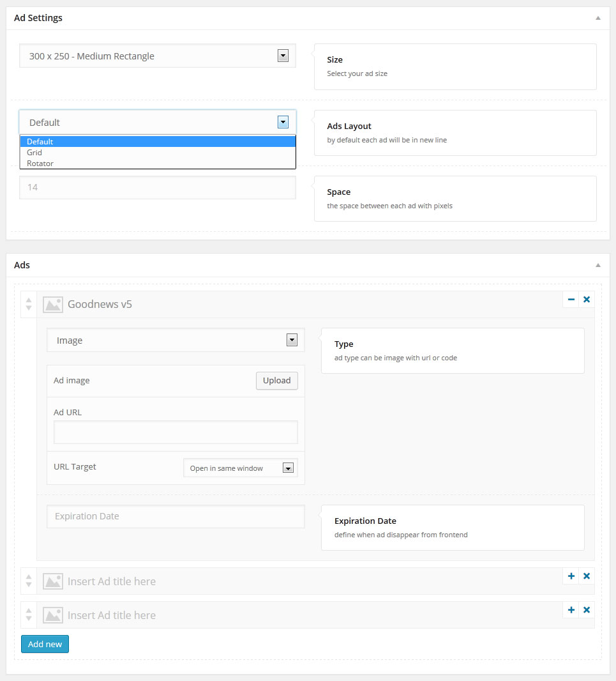Viewport: 616px width, 681px height.
Task: Open the Image ad type dropdown
Action: click(176, 340)
